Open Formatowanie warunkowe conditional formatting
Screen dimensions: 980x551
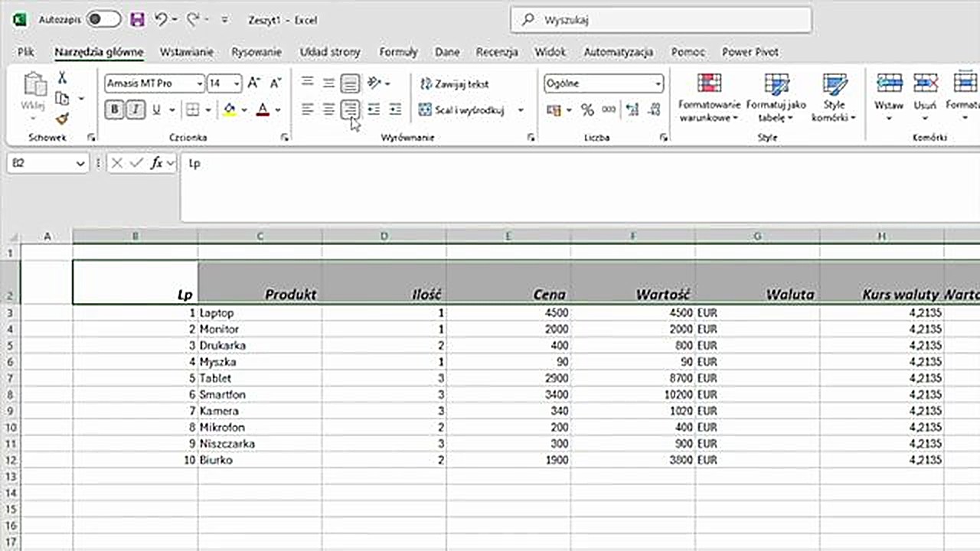point(709,98)
